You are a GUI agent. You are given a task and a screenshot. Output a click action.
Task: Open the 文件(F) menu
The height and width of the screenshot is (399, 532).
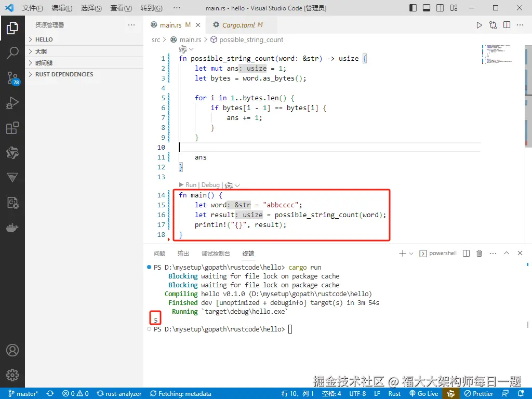(33, 8)
